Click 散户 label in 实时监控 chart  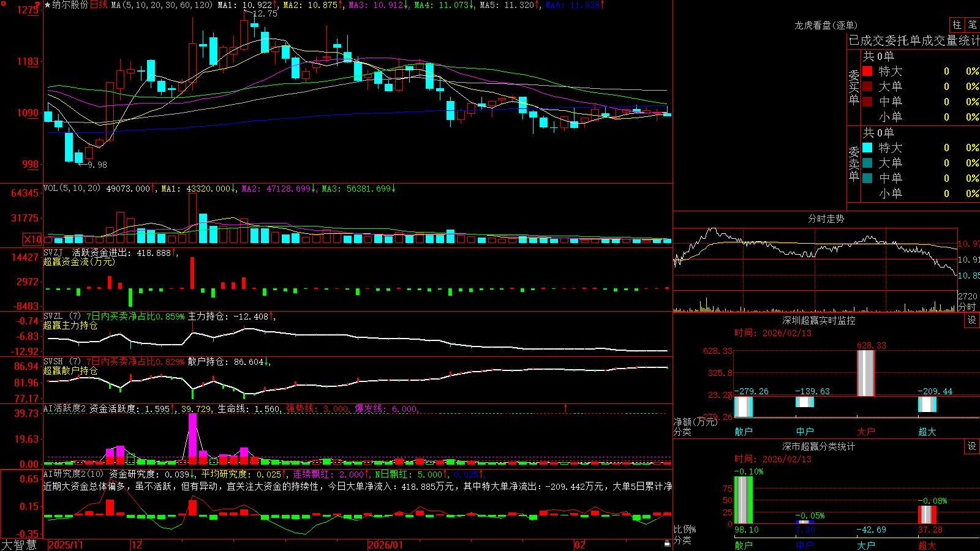(x=744, y=432)
